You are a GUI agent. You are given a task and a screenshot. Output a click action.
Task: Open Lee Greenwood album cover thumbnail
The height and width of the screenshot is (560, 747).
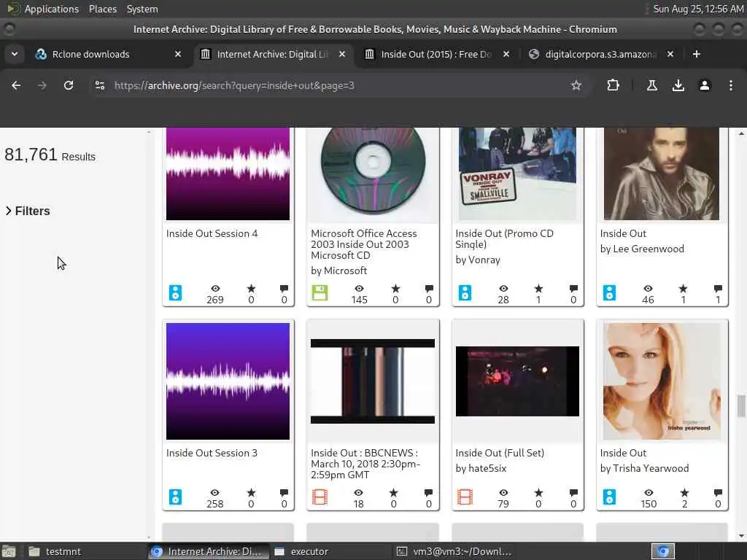[662, 174]
